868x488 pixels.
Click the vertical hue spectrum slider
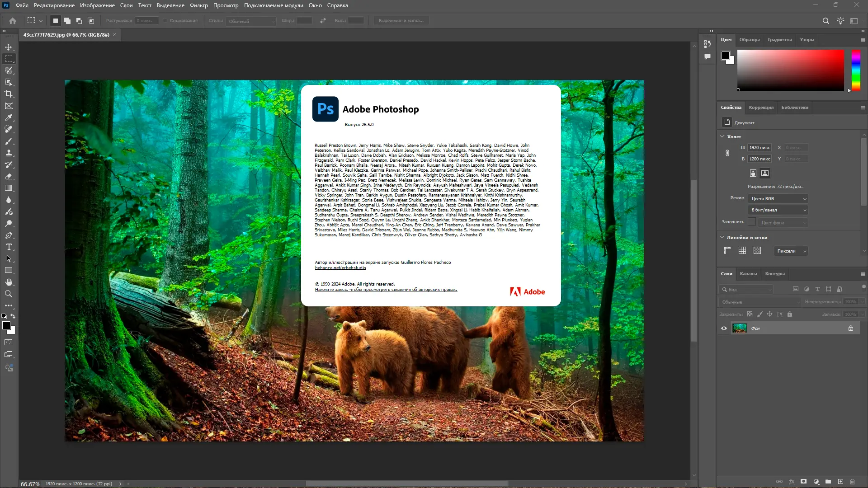click(x=856, y=70)
